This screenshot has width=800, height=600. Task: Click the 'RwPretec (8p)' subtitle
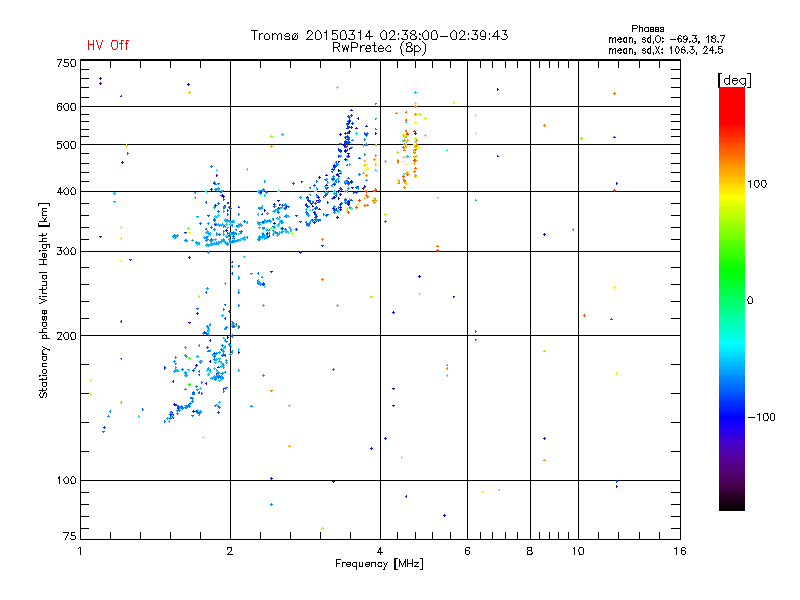coord(379,48)
